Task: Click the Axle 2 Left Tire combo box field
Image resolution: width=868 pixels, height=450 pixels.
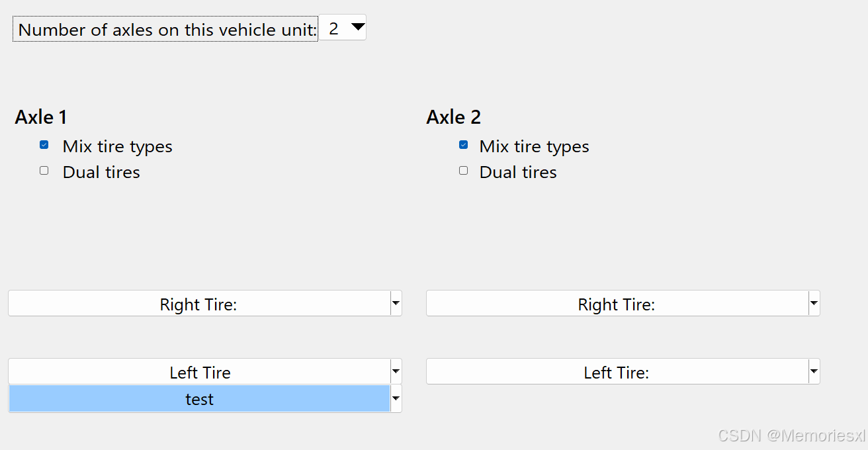Action: tap(617, 372)
